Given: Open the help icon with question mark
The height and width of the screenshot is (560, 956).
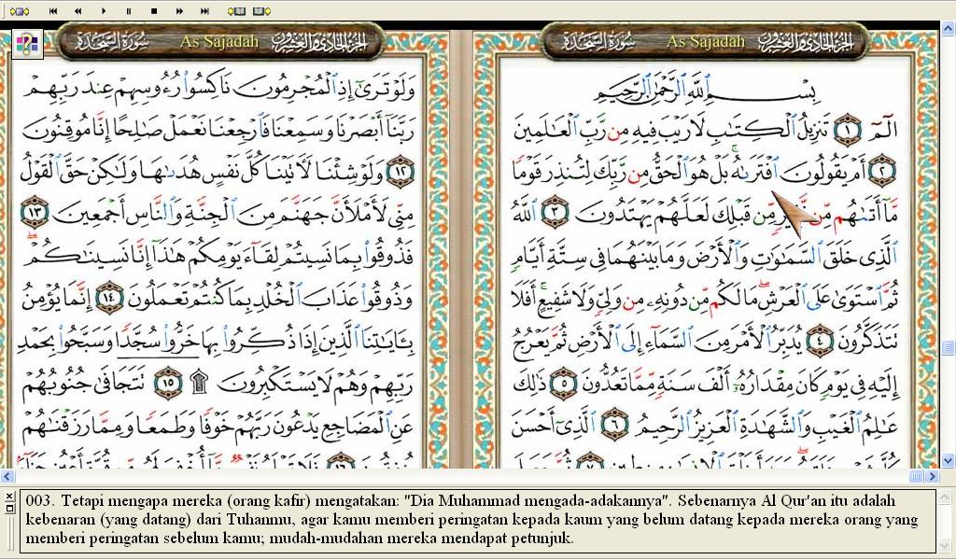Looking at the screenshot, I should [27, 44].
